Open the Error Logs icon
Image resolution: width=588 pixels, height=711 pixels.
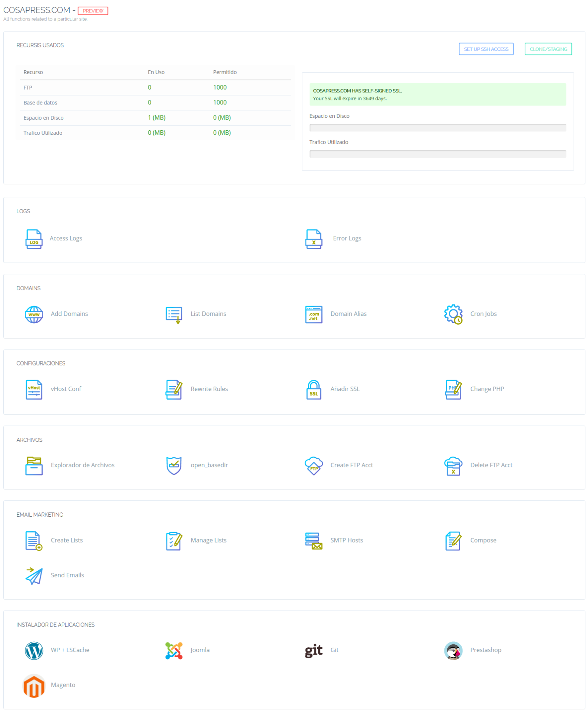coord(314,239)
